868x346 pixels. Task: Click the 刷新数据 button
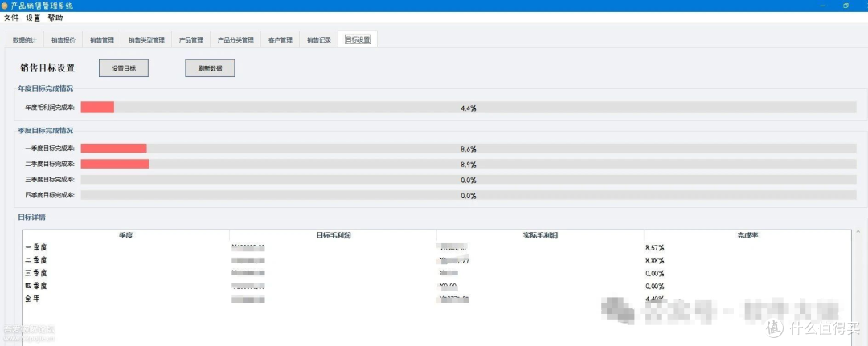point(210,68)
